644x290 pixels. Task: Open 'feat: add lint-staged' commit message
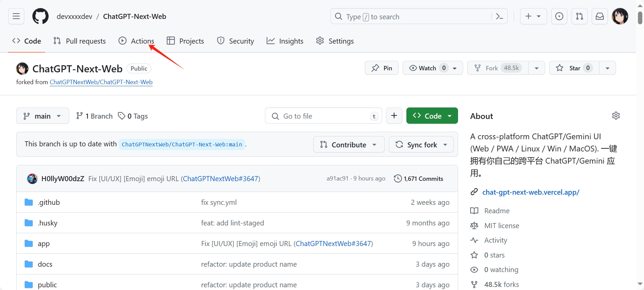233,223
